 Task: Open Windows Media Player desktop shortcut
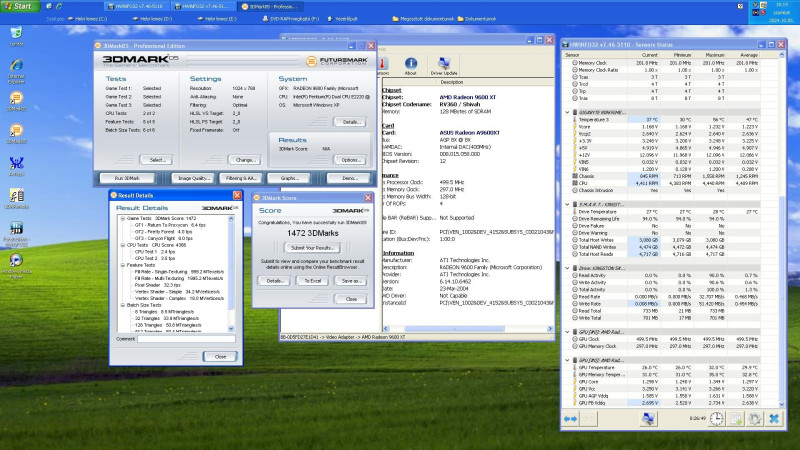tap(16, 265)
